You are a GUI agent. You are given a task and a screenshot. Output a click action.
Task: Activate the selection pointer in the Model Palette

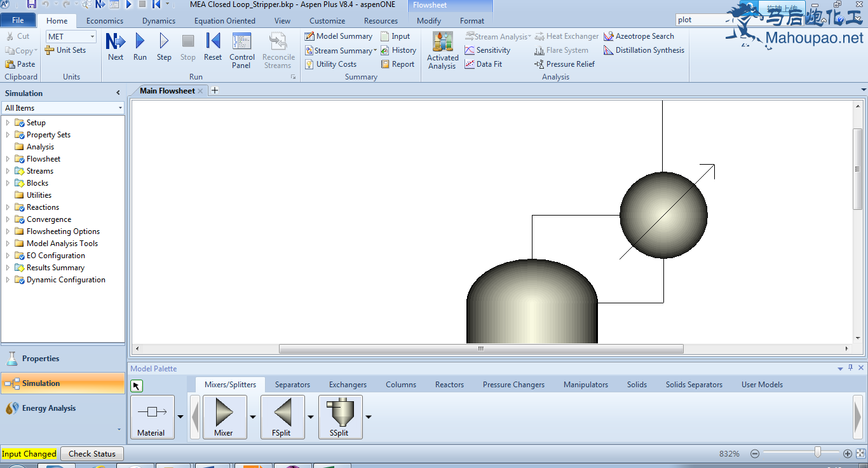click(x=137, y=386)
